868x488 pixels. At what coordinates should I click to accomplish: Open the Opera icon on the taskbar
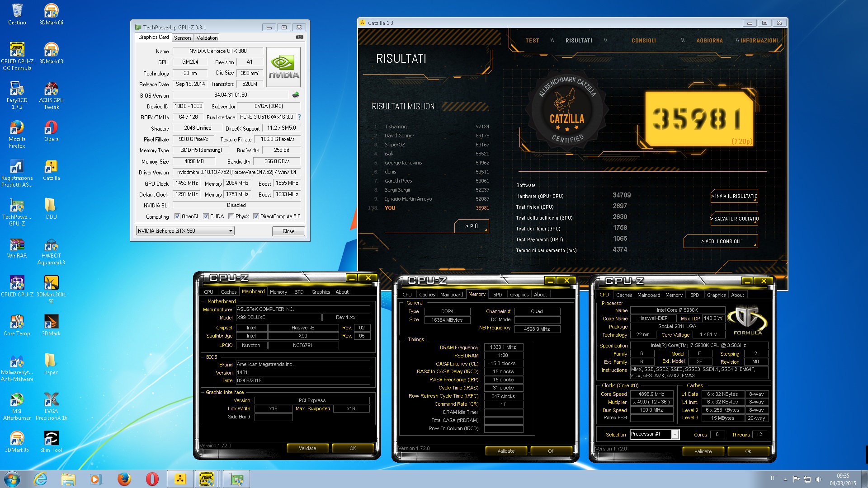pyautogui.click(x=152, y=479)
